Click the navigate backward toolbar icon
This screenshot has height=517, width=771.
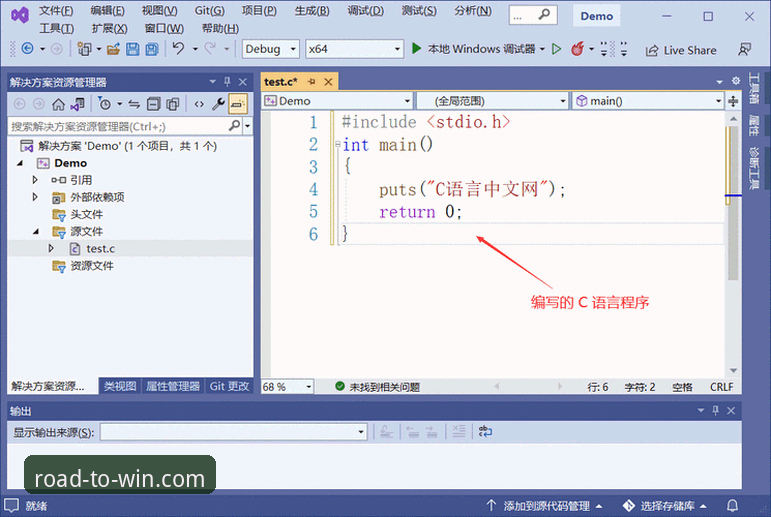(x=28, y=49)
